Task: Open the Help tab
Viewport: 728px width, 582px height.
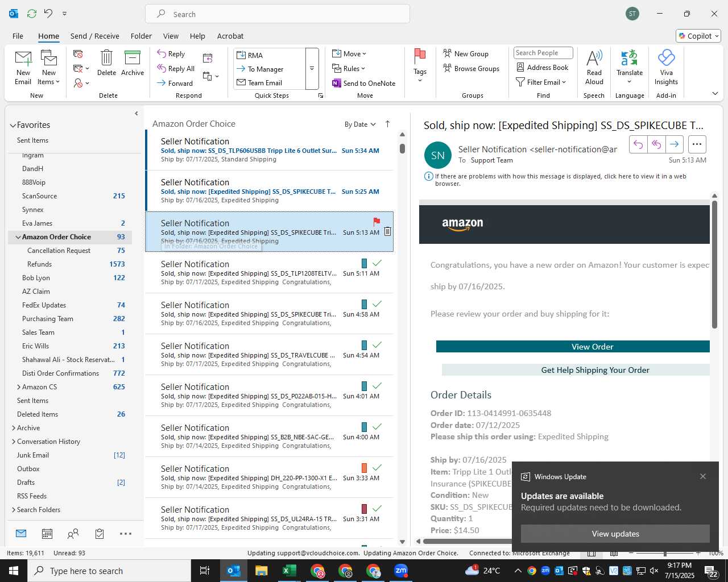Action: (x=197, y=36)
